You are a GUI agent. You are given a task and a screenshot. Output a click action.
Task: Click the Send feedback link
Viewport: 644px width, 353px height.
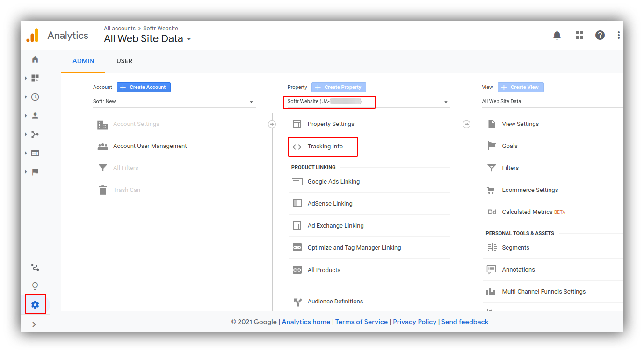[x=465, y=322]
